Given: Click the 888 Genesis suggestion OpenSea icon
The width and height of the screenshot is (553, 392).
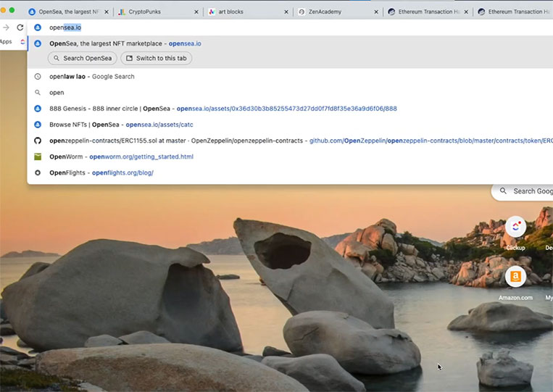Looking at the screenshot, I should tap(38, 109).
